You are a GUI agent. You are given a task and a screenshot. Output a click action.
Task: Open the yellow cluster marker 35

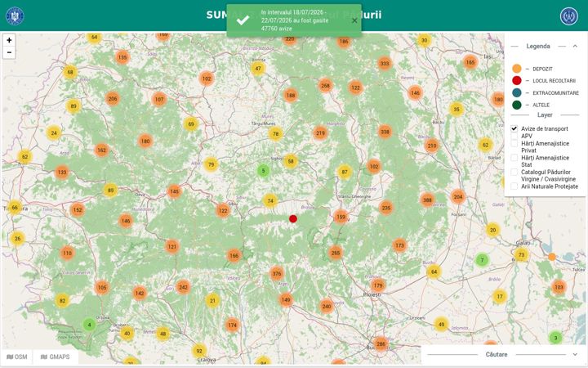click(457, 110)
